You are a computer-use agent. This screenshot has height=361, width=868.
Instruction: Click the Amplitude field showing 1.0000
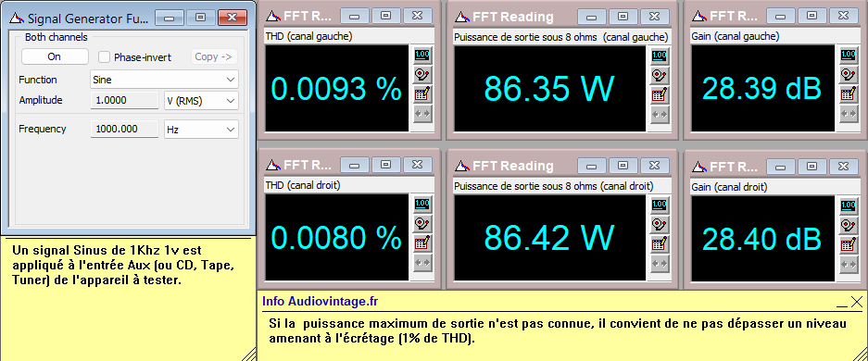pyautogui.click(x=124, y=101)
